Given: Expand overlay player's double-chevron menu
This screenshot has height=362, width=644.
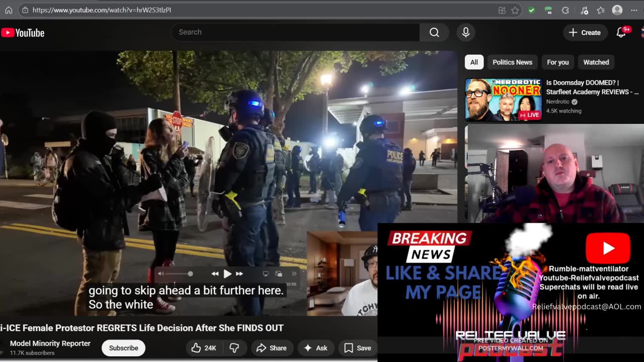Looking at the screenshot, I should pyautogui.click(x=294, y=274).
